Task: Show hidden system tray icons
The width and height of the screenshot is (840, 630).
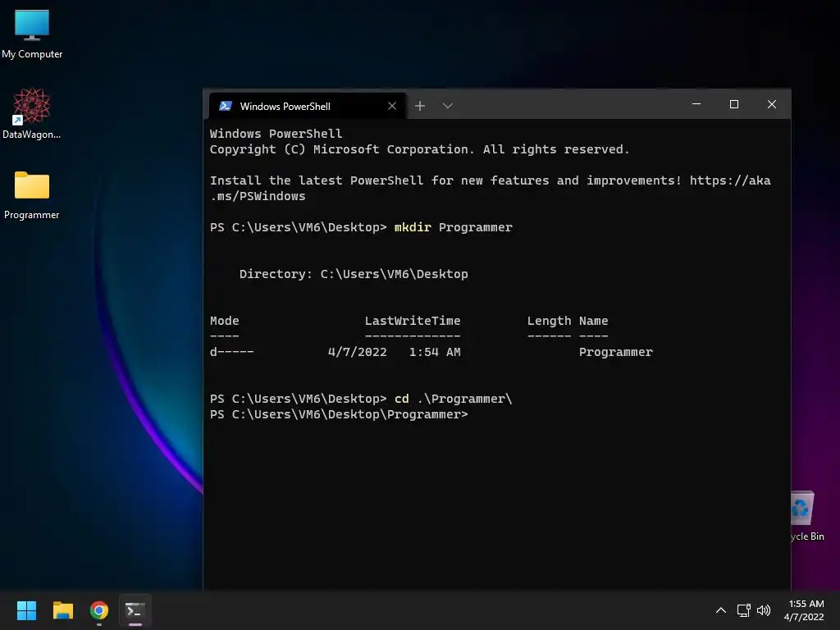Action: (x=721, y=610)
